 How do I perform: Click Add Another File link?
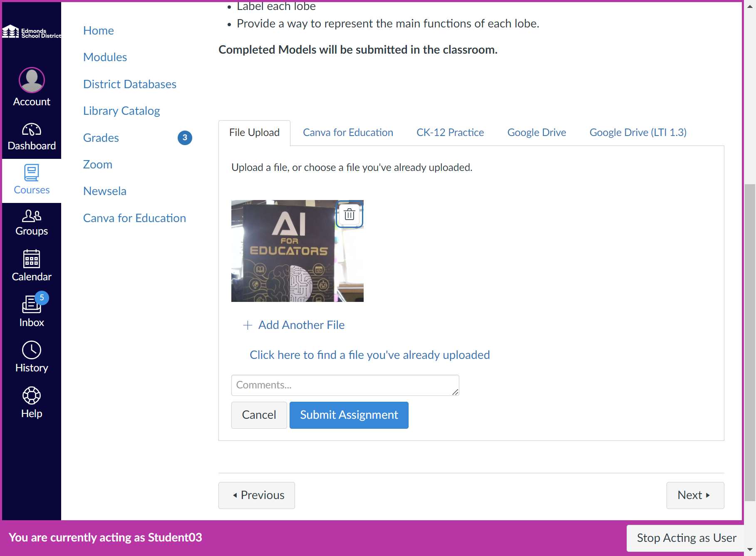click(x=301, y=325)
